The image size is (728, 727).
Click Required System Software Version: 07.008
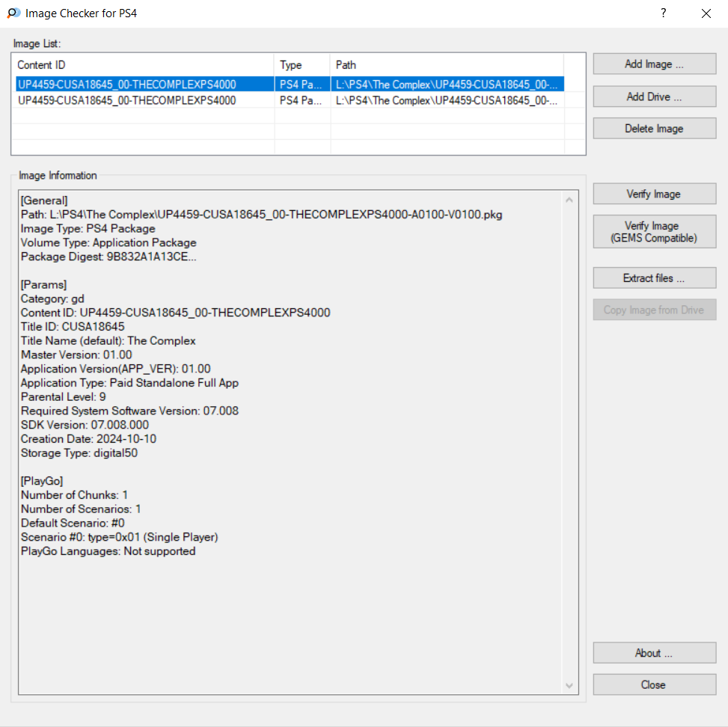129,411
